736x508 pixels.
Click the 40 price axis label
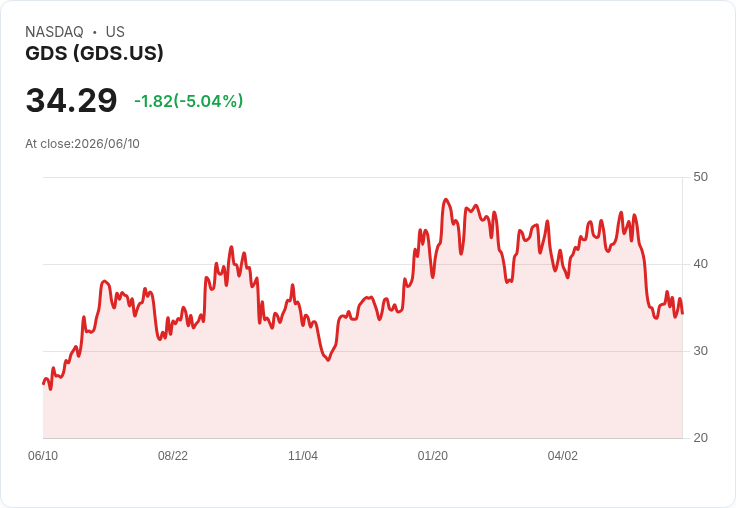pyautogui.click(x=700, y=264)
